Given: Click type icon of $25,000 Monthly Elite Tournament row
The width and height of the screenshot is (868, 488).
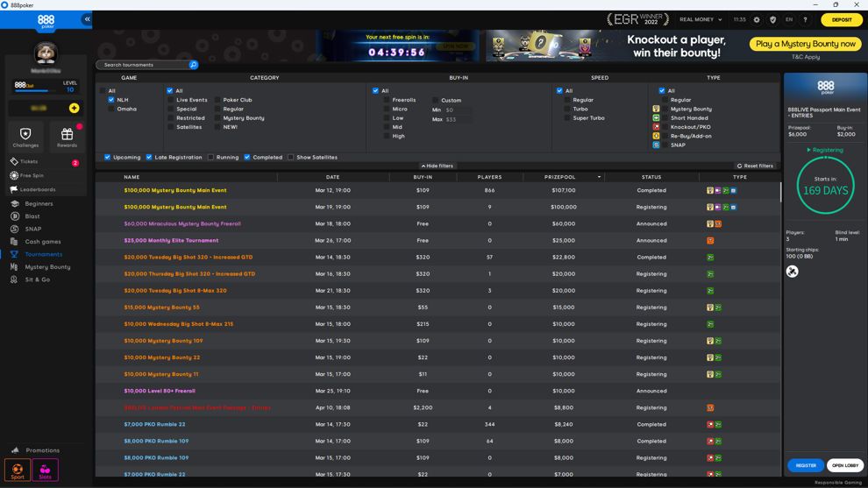Looking at the screenshot, I should [x=710, y=241].
